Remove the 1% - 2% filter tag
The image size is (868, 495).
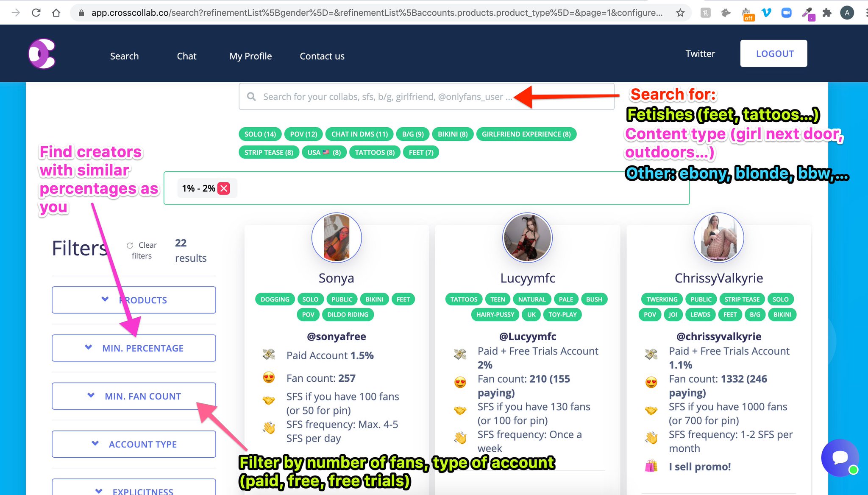(224, 188)
